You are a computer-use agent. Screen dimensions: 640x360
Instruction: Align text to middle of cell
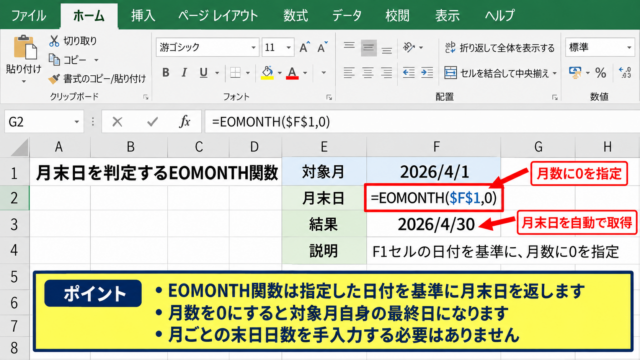tap(368, 48)
